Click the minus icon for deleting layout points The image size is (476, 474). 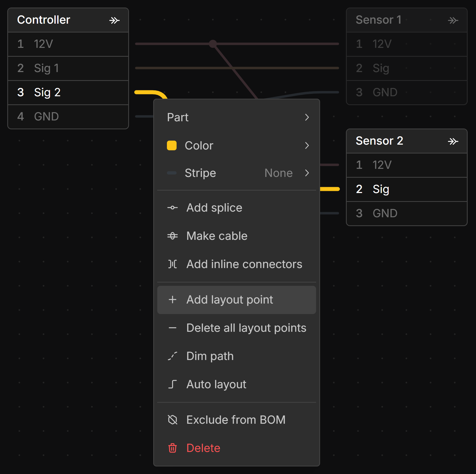(172, 328)
